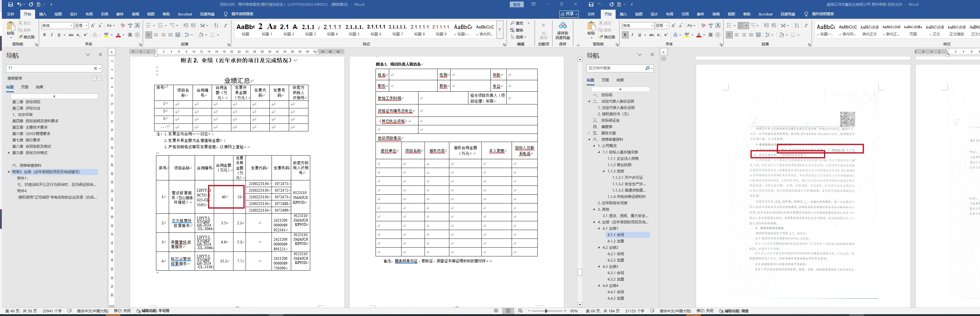Sort text in left window ribbon
The height and width of the screenshot is (316, 980).
[x=216, y=25]
